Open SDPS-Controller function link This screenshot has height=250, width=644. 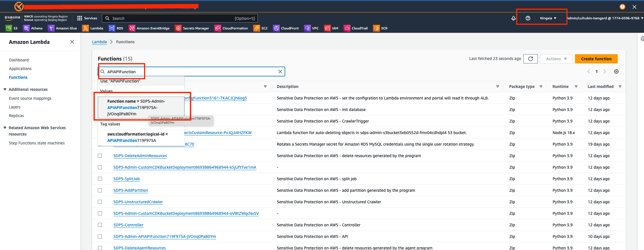(128, 225)
